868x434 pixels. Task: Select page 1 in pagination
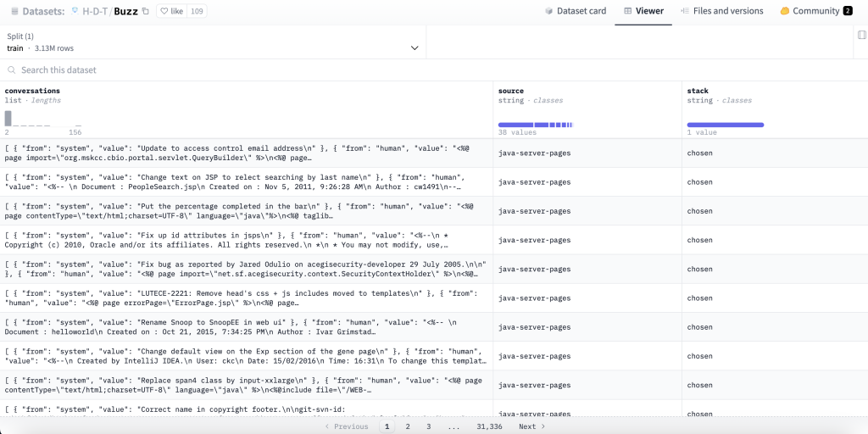[387, 426]
